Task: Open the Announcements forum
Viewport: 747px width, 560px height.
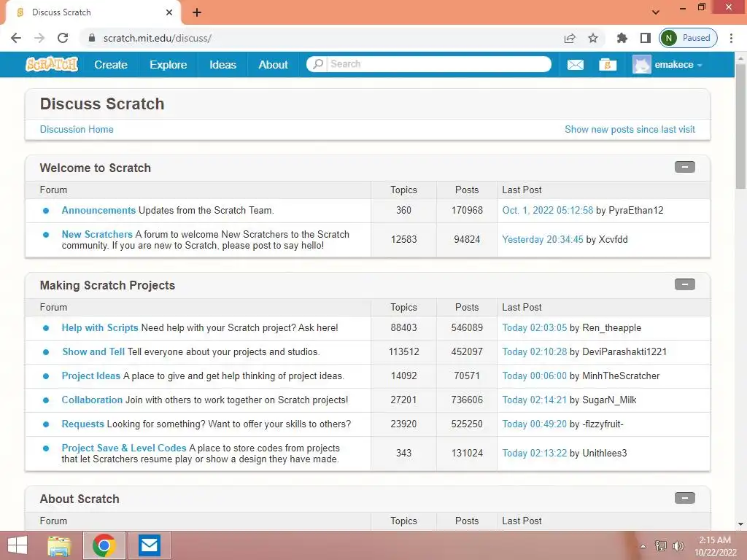Action: click(x=98, y=211)
